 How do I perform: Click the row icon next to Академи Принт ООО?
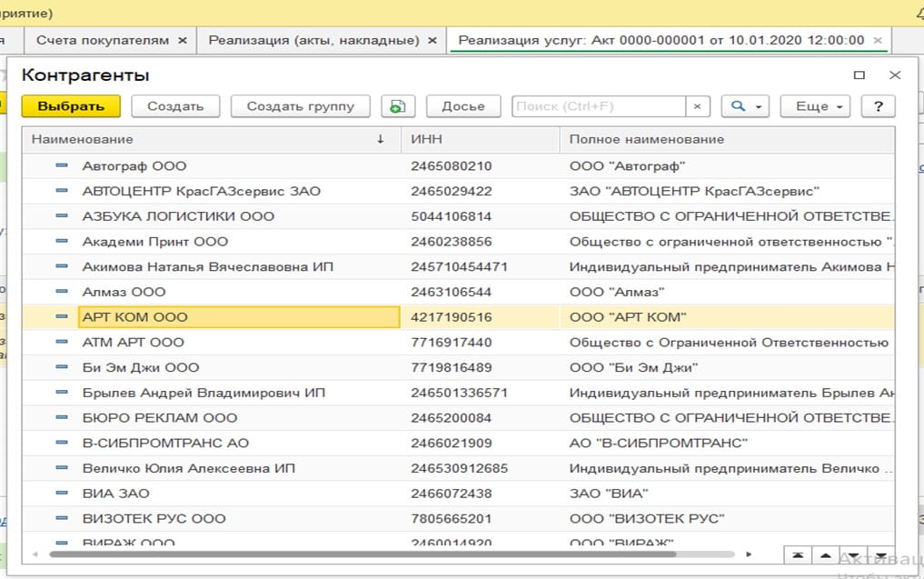pyautogui.click(x=61, y=241)
